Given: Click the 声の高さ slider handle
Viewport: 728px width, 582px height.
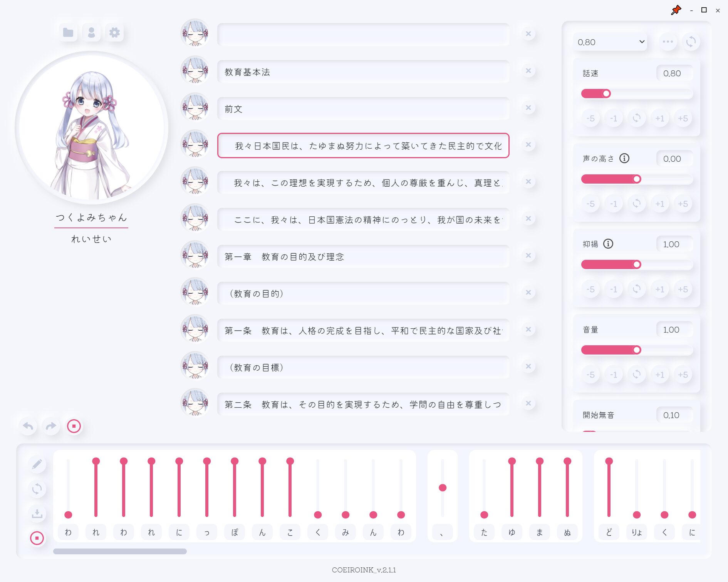Looking at the screenshot, I should 637,179.
